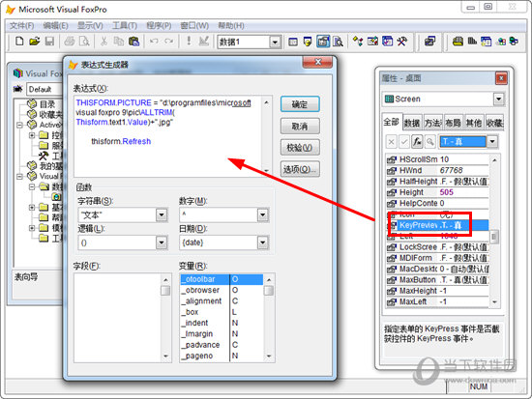This screenshot has height=399, width=532.
Task: Click the 校验(V) verify button
Action: (300, 148)
